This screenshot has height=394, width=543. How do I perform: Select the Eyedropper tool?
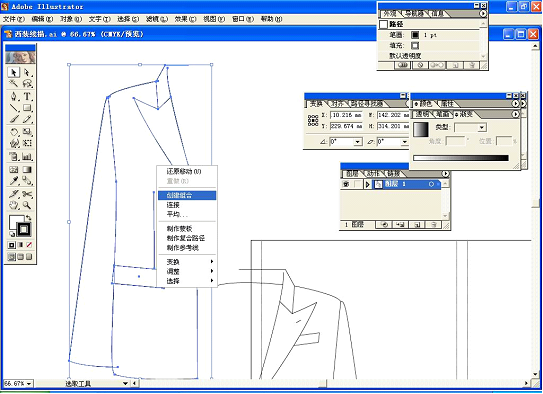[14, 180]
